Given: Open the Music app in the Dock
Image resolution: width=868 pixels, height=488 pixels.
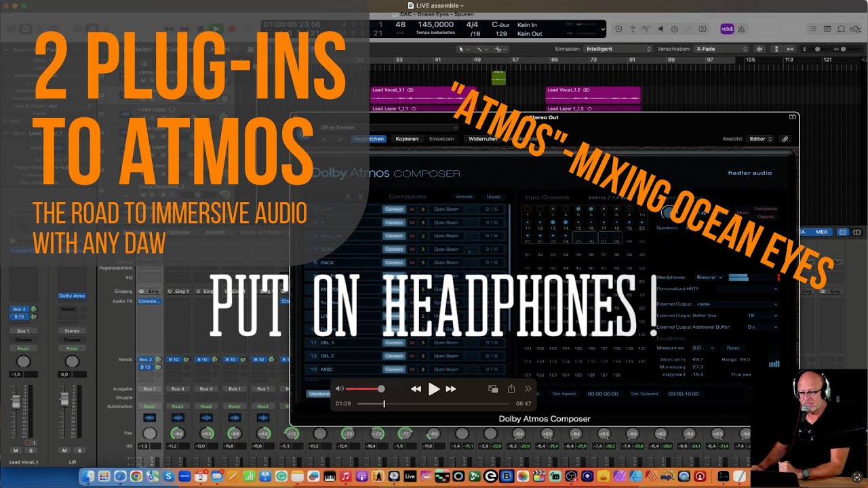Looking at the screenshot, I should click(x=346, y=477).
